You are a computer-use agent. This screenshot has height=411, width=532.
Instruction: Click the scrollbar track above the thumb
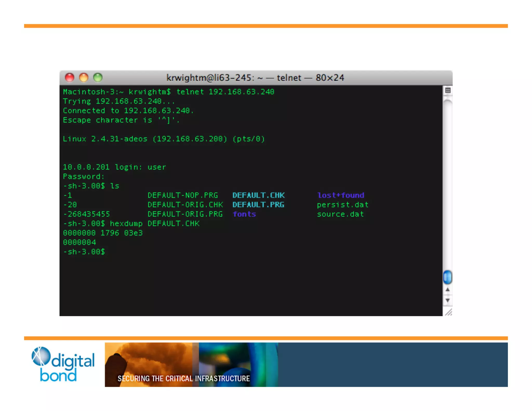pyautogui.click(x=447, y=182)
